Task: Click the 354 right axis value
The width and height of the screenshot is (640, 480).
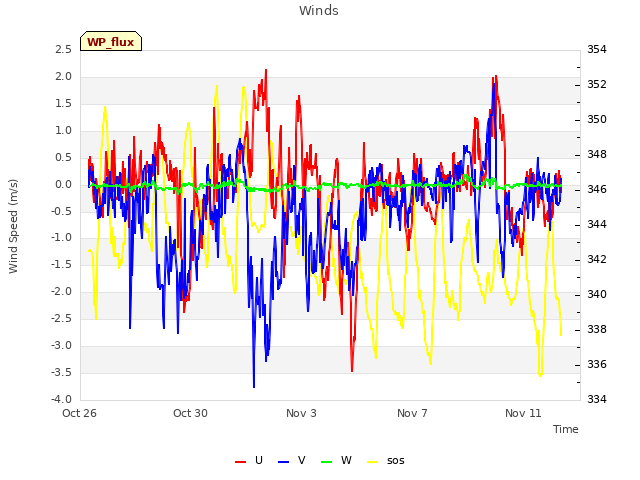Action: pyautogui.click(x=597, y=50)
